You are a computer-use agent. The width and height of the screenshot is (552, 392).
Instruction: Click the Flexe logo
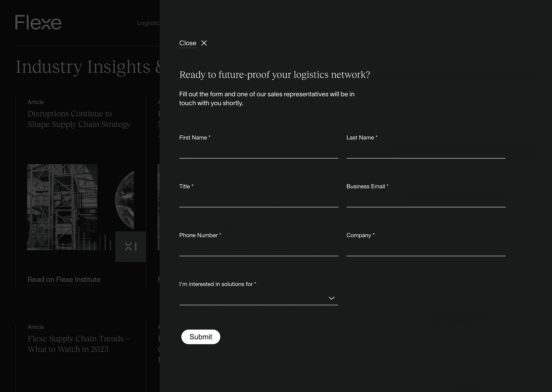click(38, 22)
